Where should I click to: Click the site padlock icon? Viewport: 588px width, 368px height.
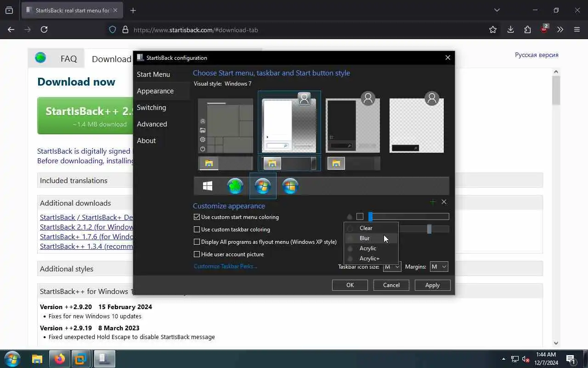[x=125, y=29]
